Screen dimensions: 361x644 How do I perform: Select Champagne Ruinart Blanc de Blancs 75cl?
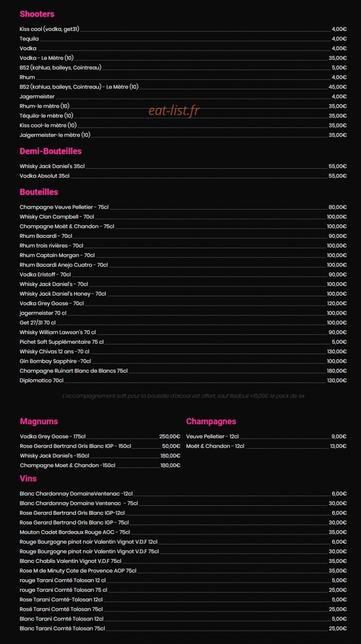coord(183,371)
